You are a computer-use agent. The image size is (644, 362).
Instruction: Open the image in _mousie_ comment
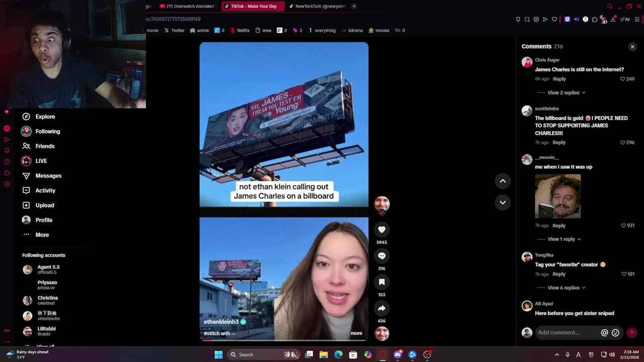tap(557, 197)
